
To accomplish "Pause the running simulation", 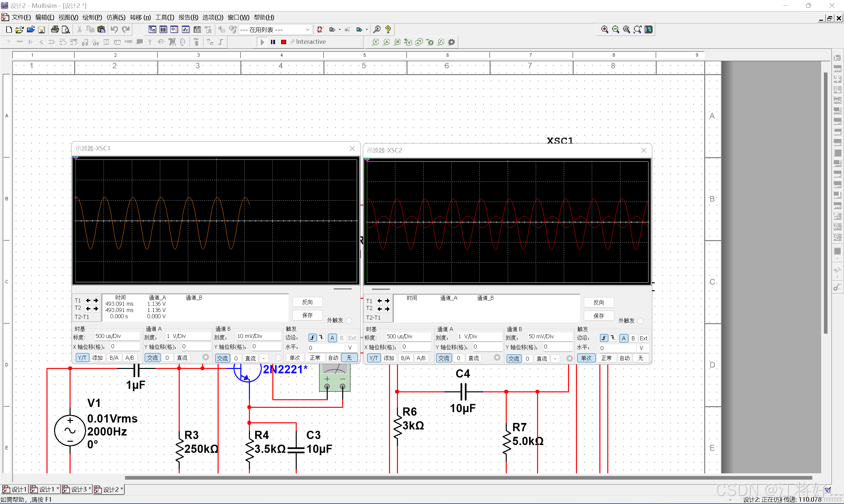I will point(273,42).
